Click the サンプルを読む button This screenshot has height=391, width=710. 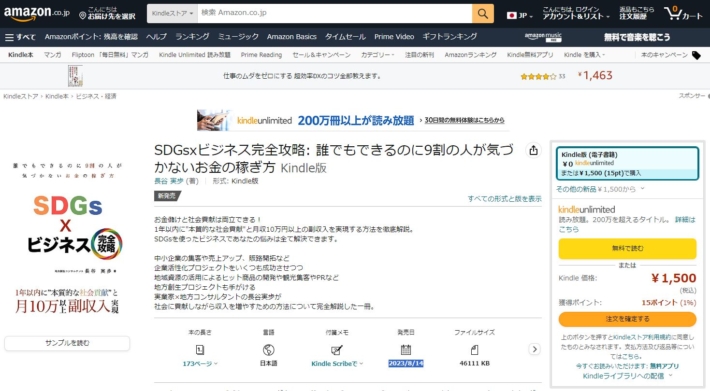[x=67, y=343]
